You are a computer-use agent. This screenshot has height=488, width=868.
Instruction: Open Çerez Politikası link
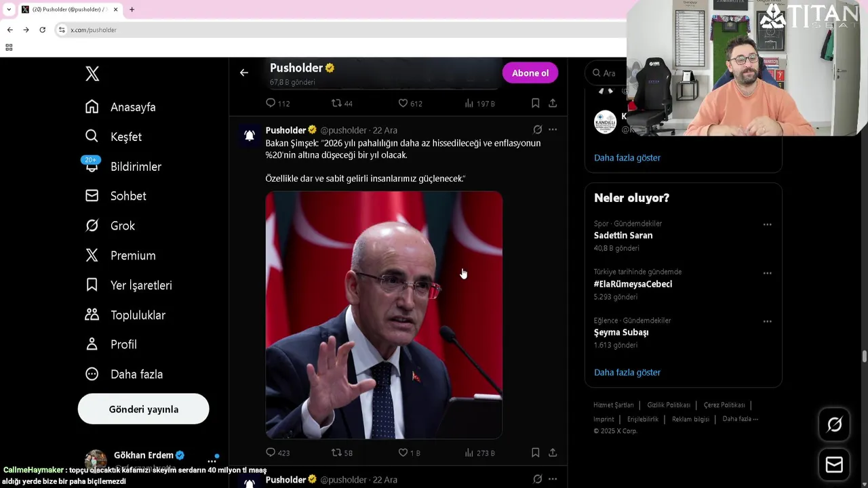724,405
